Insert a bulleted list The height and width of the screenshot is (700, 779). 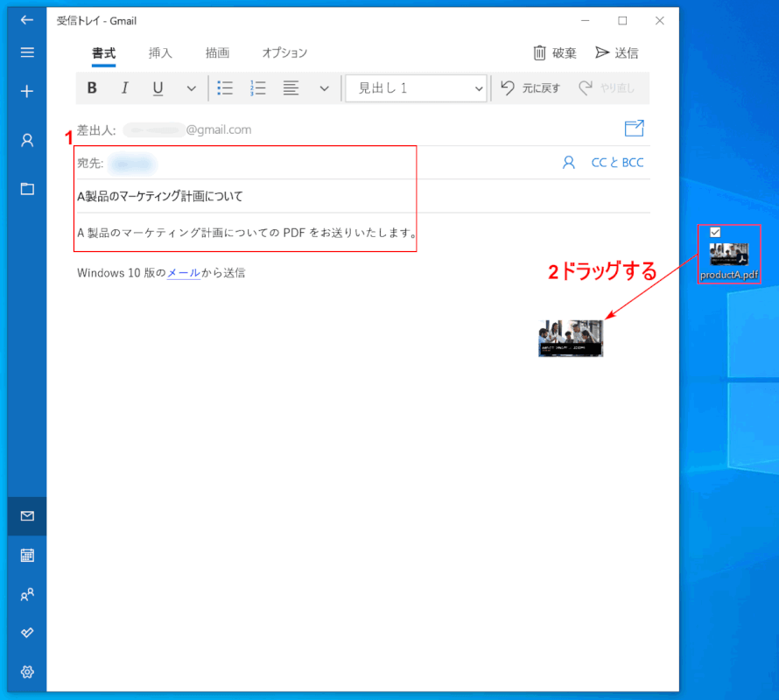pos(225,87)
